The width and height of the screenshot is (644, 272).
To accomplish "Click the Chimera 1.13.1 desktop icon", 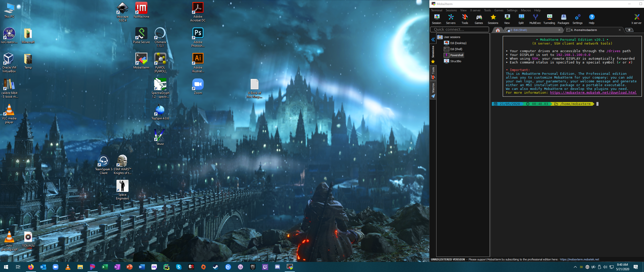I will (x=160, y=37).
